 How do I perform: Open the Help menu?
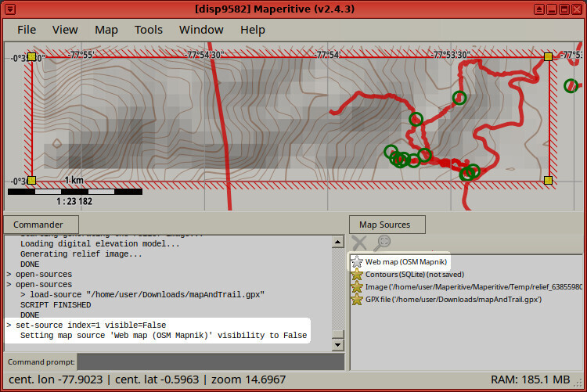pyautogui.click(x=253, y=30)
